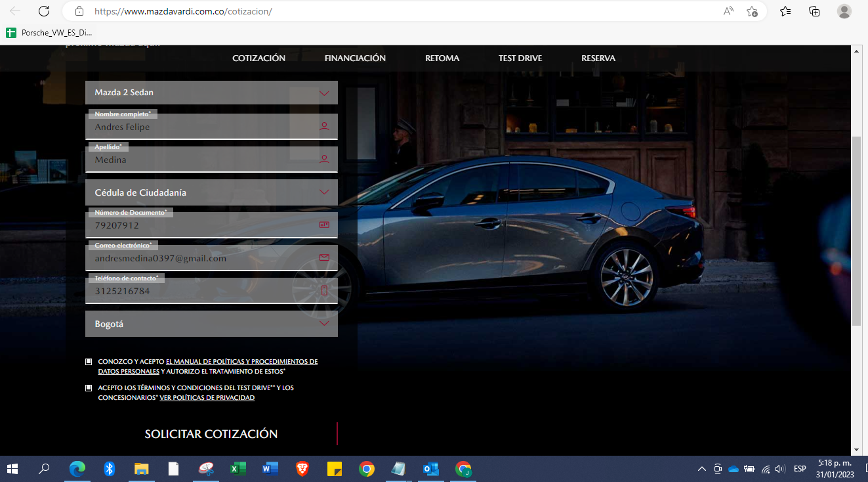Open Porsche_VW_ES_Di bookmark
868x482 pixels.
coord(49,32)
